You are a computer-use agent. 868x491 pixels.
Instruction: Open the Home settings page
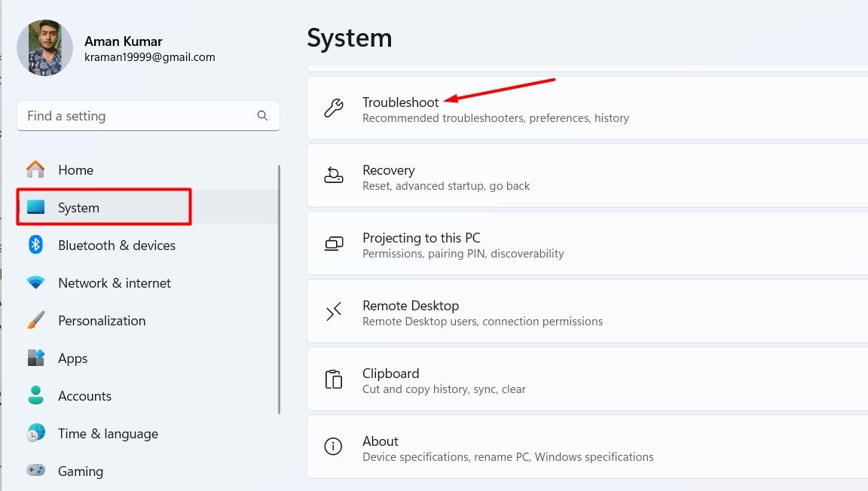(x=148, y=170)
